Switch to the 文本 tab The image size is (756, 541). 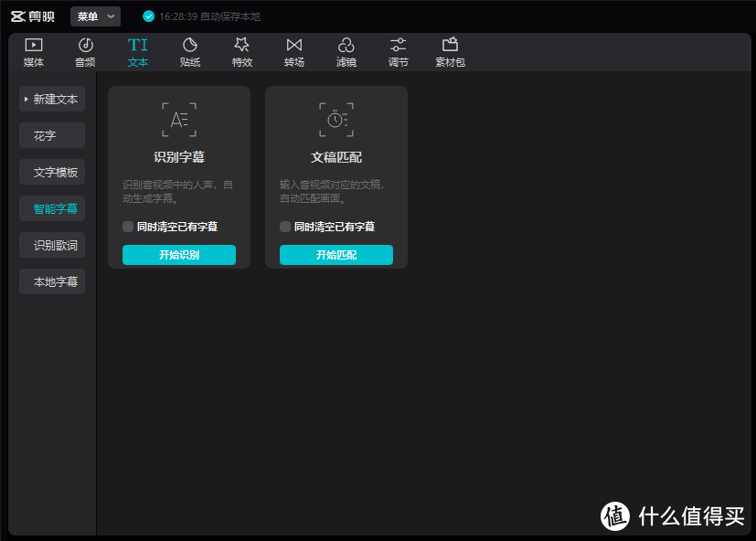pos(138,50)
